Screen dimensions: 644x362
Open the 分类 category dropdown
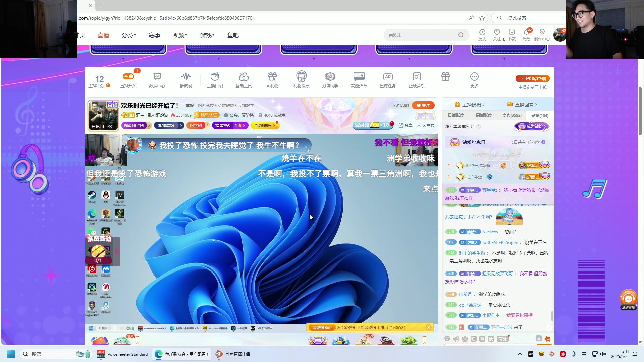point(129,35)
